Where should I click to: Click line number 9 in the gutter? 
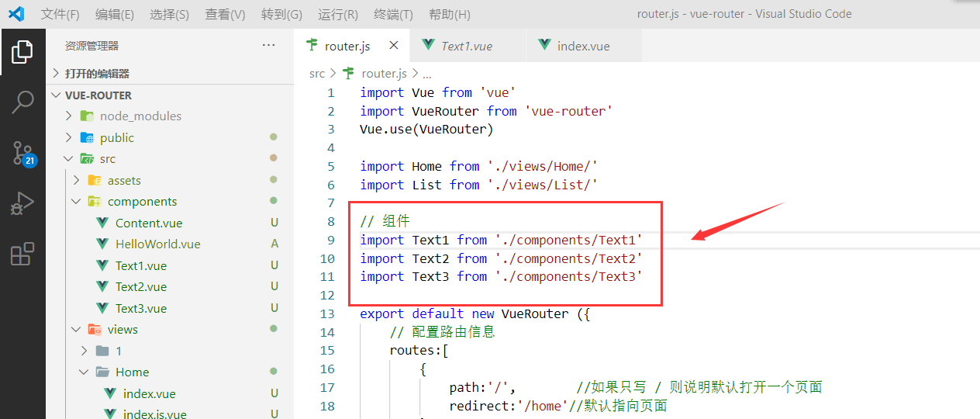tap(331, 240)
